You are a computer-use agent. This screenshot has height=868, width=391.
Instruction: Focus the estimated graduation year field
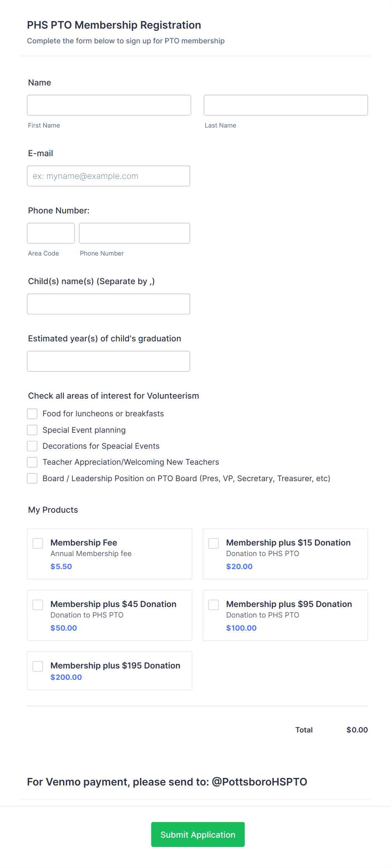pos(108,361)
